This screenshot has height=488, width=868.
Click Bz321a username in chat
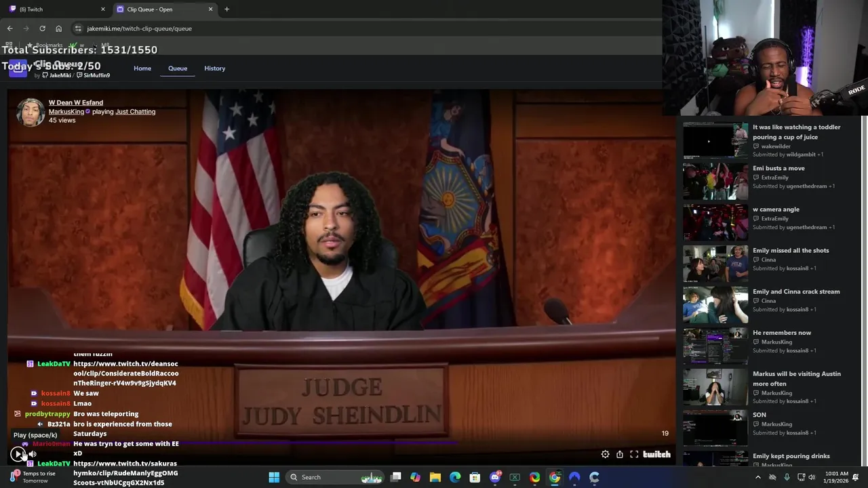[59, 424]
